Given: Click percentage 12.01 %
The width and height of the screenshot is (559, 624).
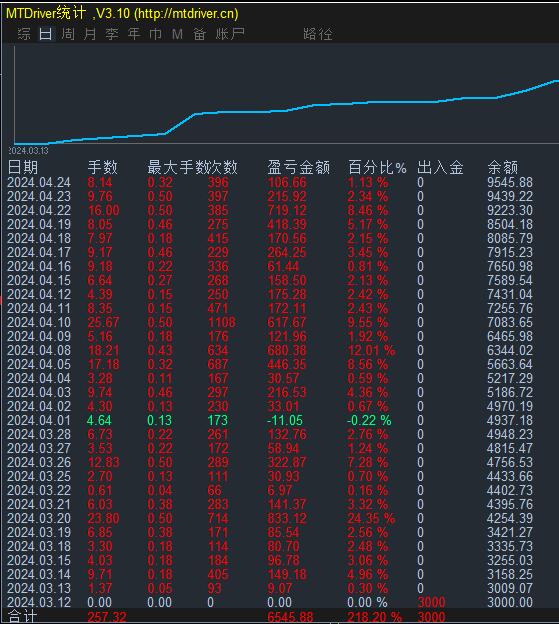Looking at the screenshot, I should click(371, 350).
